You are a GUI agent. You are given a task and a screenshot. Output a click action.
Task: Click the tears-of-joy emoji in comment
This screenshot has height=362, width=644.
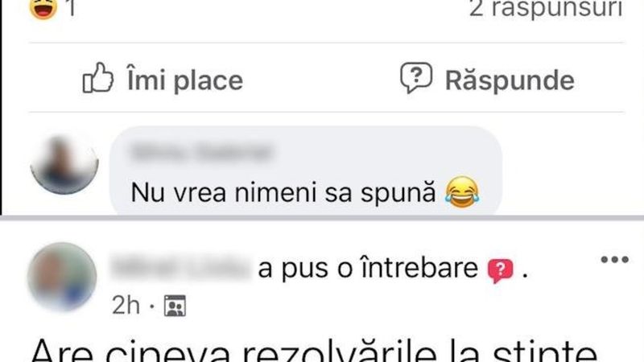coord(462,192)
